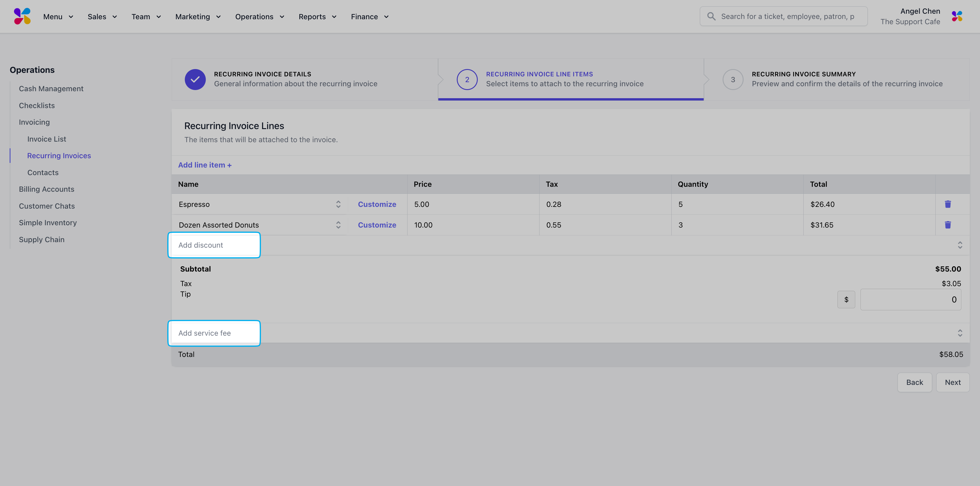Image resolution: width=980 pixels, height=486 pixels.
Task: Open the Espresso item selector arrows
Action: click(x=338, y=204)
